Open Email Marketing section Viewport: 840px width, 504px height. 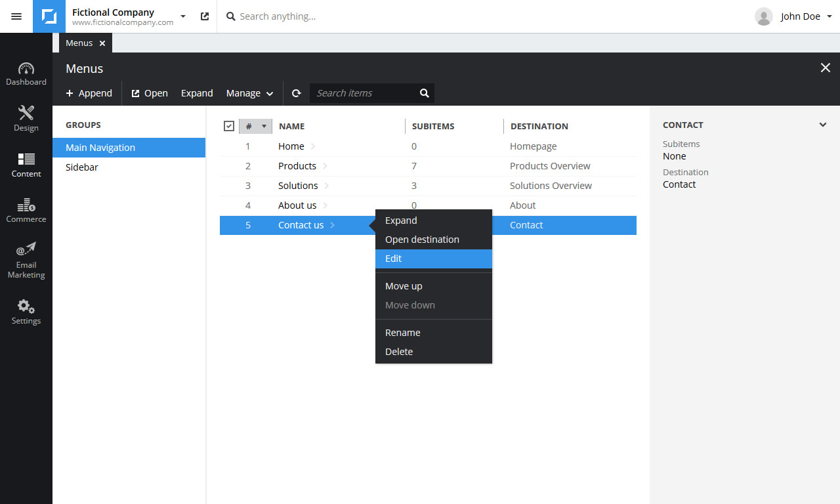tap(26, 261)
